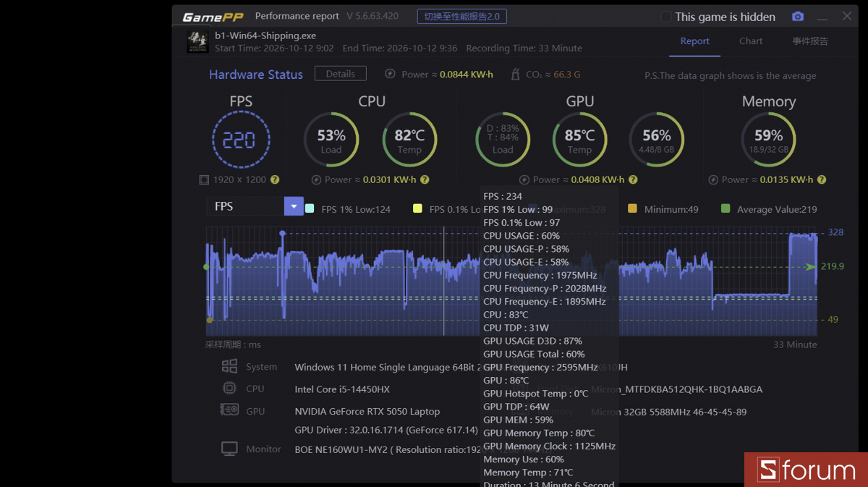Click the Intel Core i5-14450HX text

point(342,389)
